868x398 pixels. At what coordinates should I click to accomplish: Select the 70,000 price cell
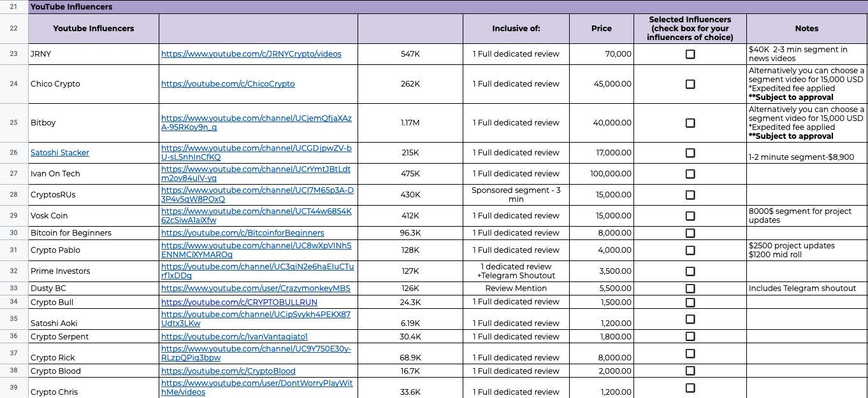point(601,54)
